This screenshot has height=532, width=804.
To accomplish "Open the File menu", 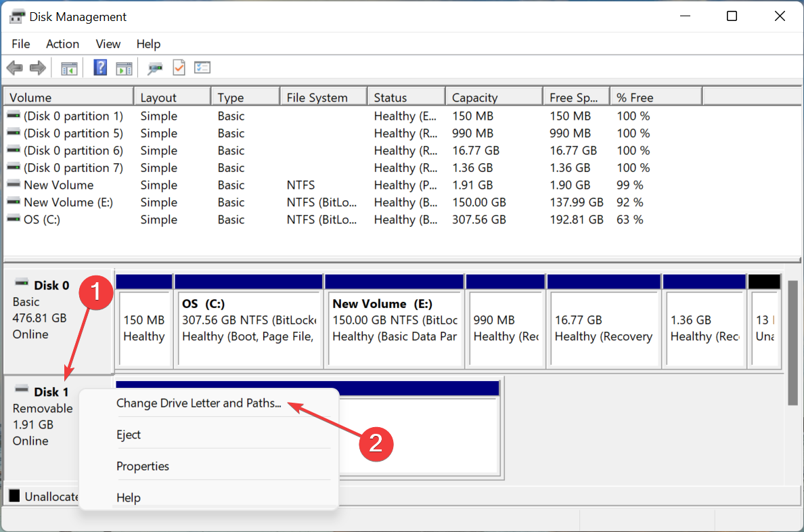I will coord(20,44).
